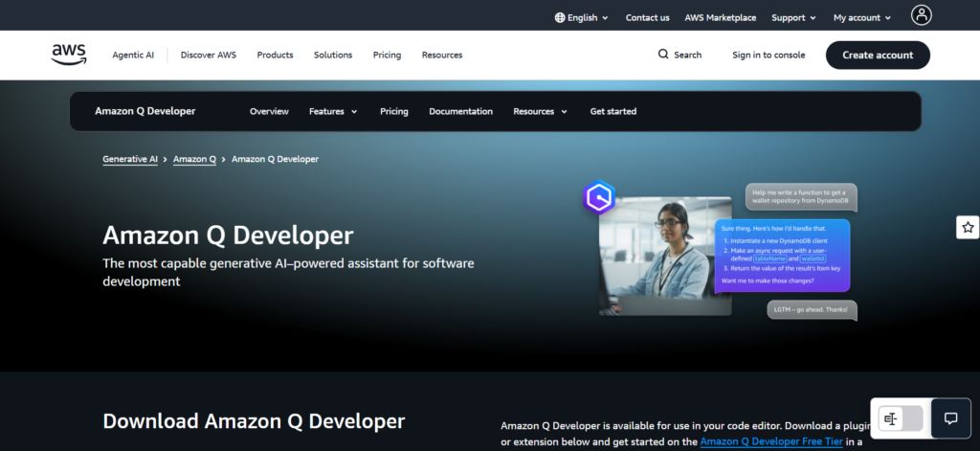This screenshot has height=451, width=980.
Task: Open Resources in main AWS navigation
Action: [442, 55]
